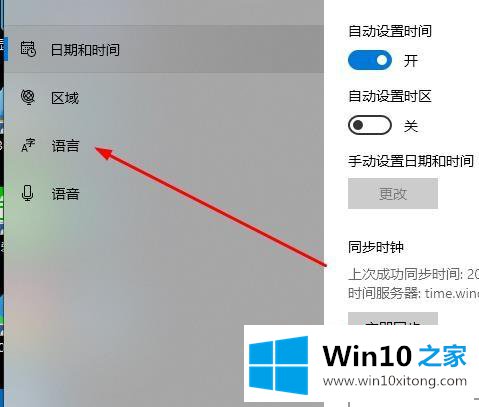
Task: Click the greyed-out 更改 button
Action: coord(393,193)
